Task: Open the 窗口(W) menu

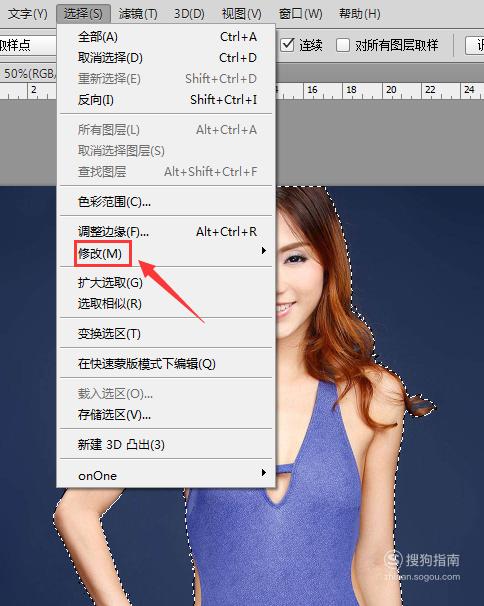Action: tap(300, 14)
